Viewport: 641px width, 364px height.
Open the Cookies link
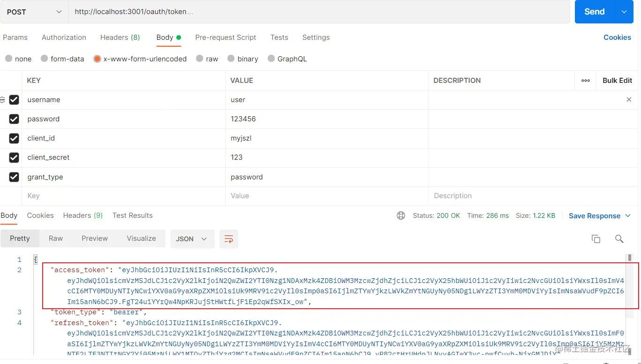click(x=617, y=37)
